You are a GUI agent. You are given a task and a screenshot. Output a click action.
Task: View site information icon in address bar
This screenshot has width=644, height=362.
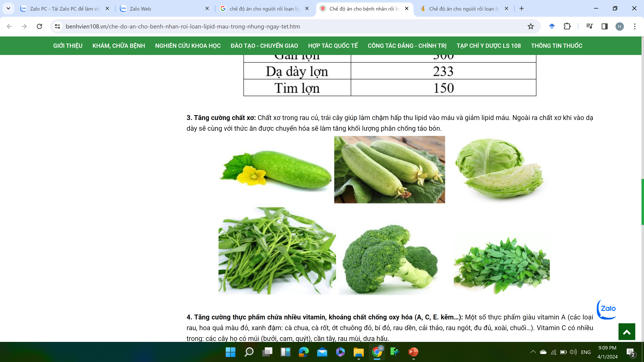pos(58,26)
